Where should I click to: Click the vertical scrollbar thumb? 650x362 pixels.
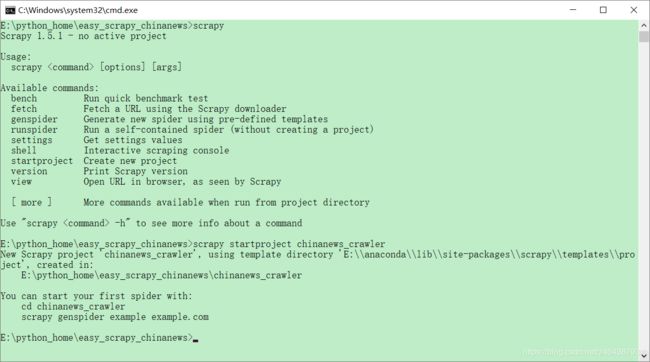click(x=644, y=36)
